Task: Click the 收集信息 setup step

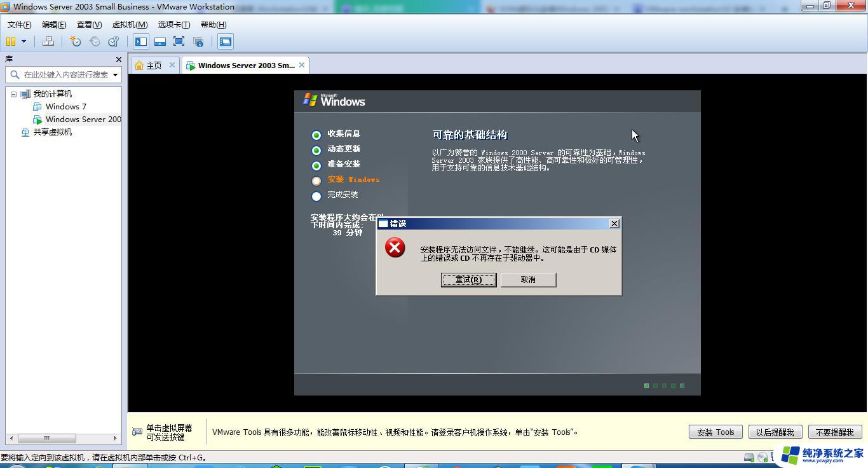Action: (344, 134)
